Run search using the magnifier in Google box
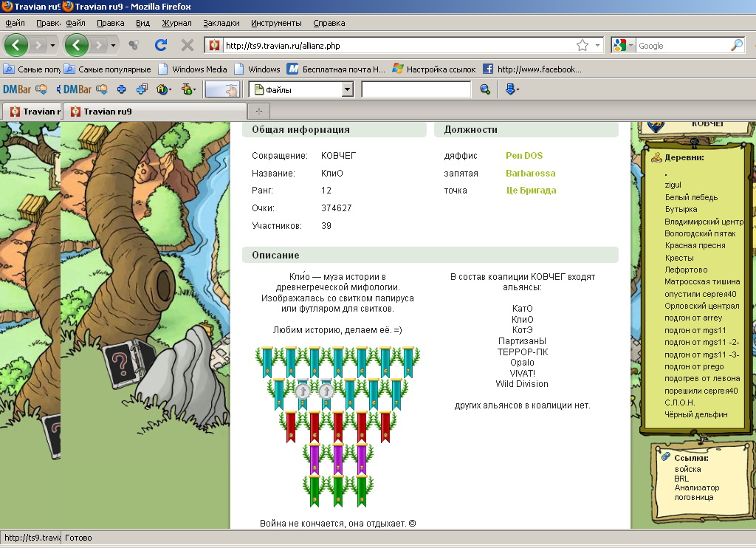 [x=737, y=45]
